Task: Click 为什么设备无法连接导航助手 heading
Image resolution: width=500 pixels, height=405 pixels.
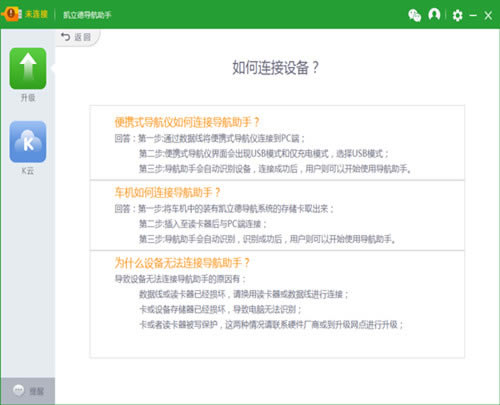Action: coord(182,263)
